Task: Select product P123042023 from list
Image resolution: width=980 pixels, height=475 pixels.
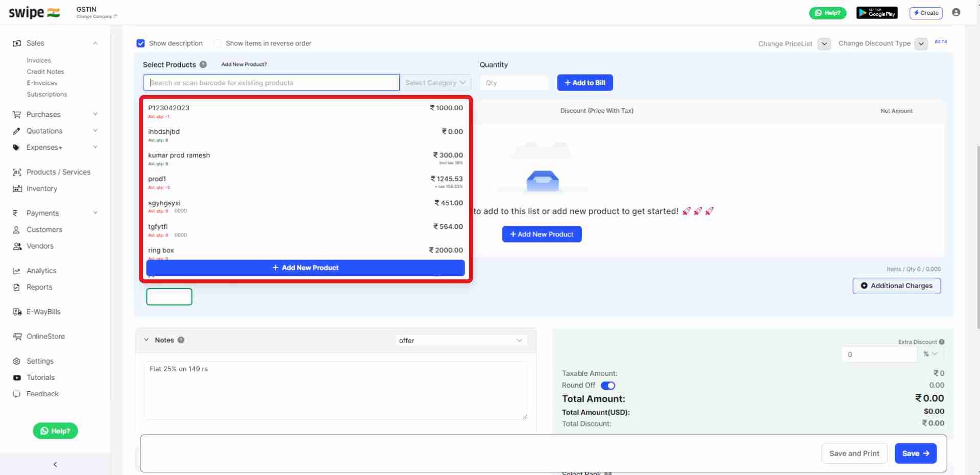Action: (305, 111)
